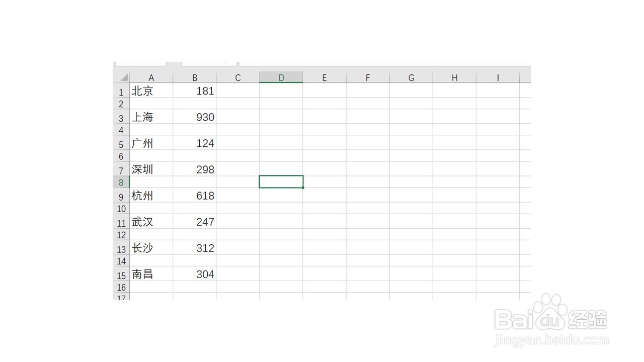Click cell with value 618

[x=195, y=195]
